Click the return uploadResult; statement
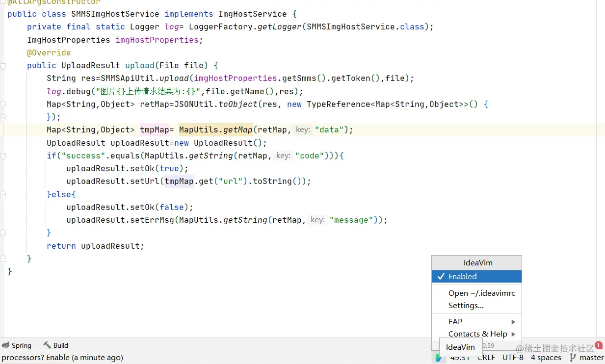 96,246
